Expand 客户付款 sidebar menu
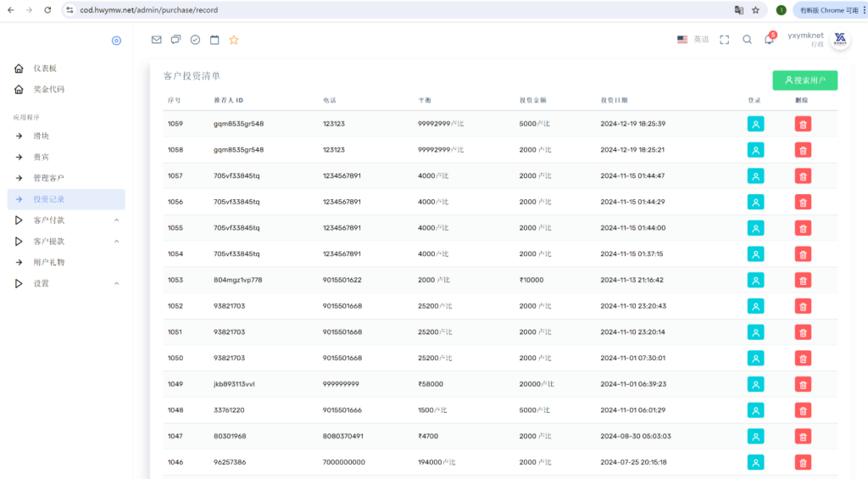The width and height of the screenshot is (868, 479). (x=66, y=220)
